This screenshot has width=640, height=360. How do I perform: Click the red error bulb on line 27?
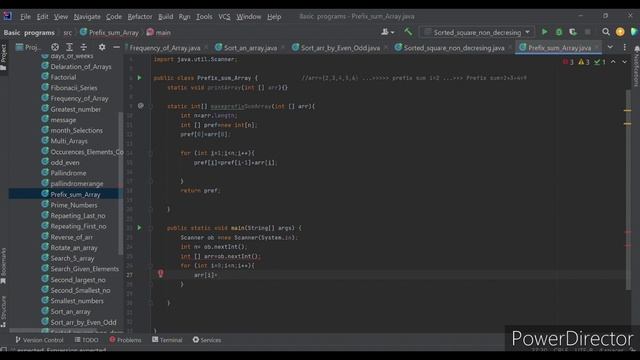coord(160,273)
